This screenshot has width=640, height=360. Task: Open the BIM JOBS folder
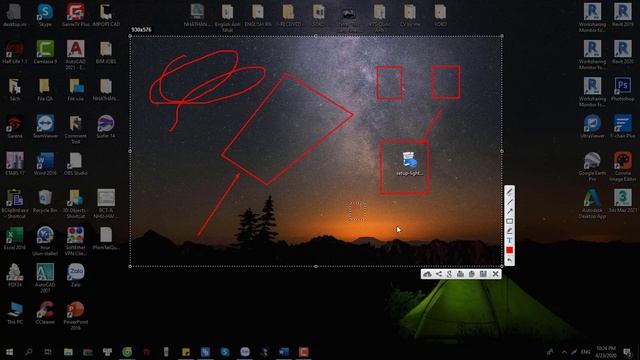tap(106, 52)
